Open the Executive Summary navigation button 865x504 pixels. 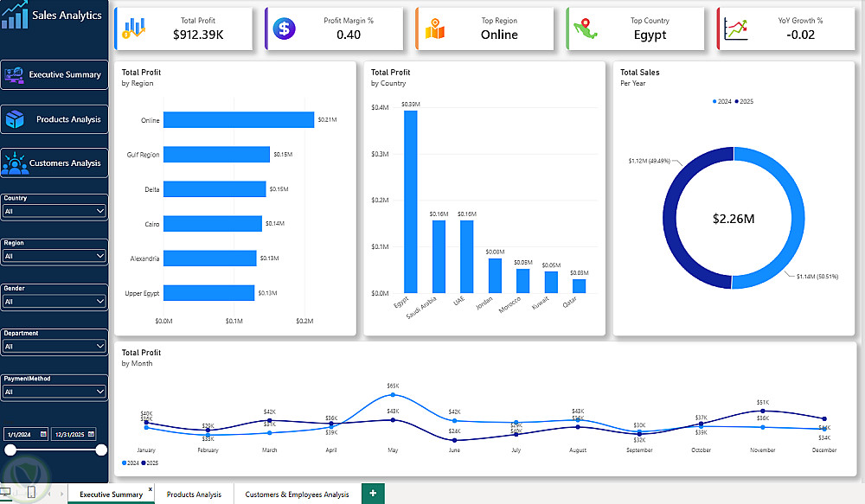coord(54,74)
